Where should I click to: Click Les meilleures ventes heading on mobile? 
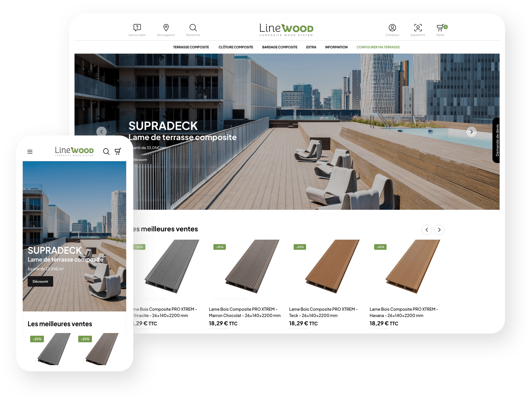[x=60, y=324]
